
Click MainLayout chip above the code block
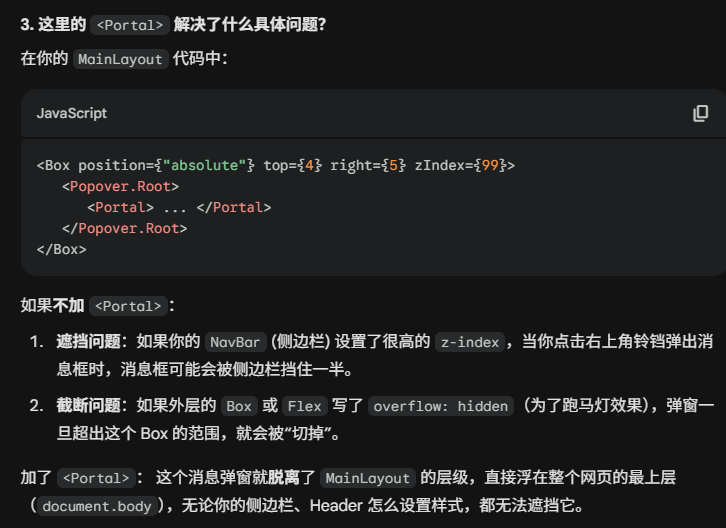point(120,59)
